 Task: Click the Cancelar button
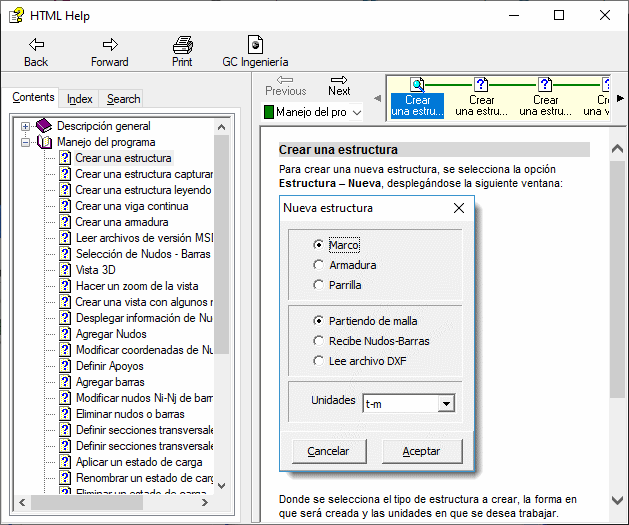click(x=329, y=451)
